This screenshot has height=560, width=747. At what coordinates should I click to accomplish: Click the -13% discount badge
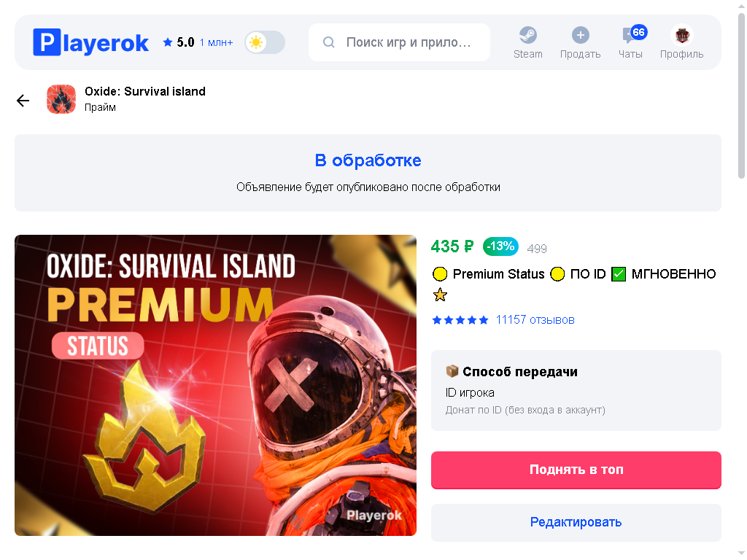500,246
